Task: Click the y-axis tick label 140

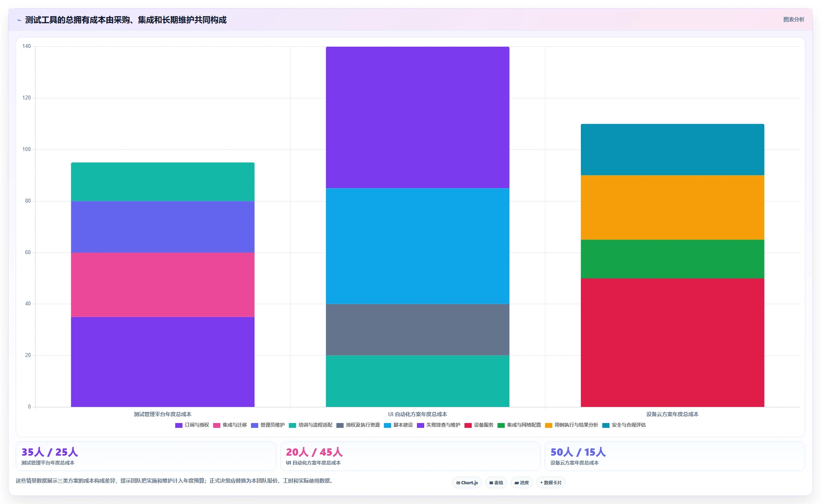Action: click(x=27, y=46)
